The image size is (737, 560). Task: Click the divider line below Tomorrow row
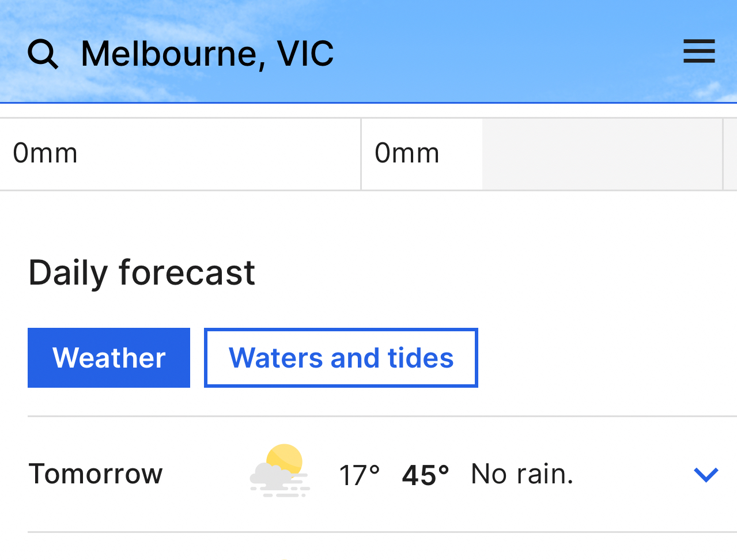(380, 532)
